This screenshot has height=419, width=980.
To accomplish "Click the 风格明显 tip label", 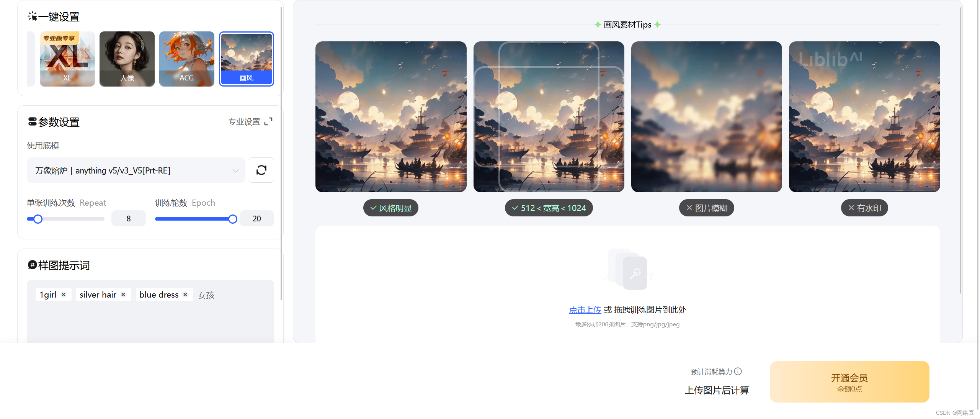I will click(391, 208).
